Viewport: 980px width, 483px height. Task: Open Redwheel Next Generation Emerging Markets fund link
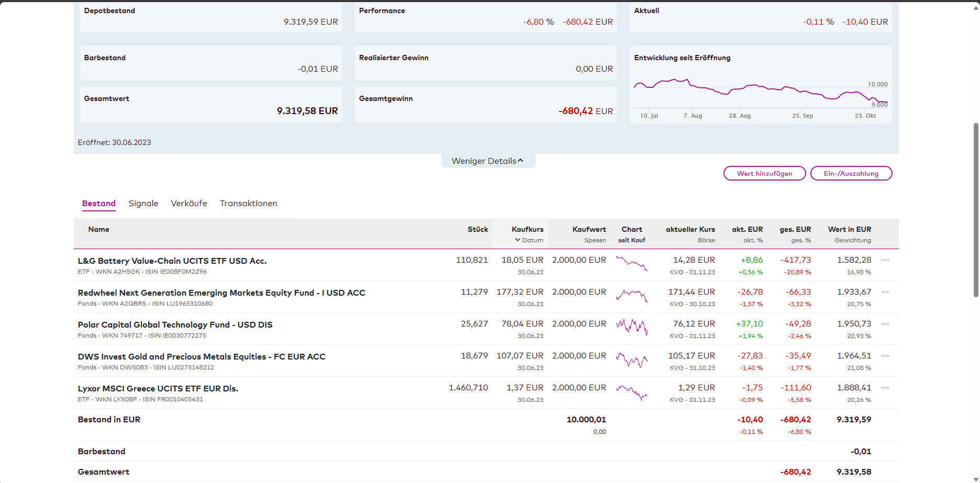[x=221, y=293]
